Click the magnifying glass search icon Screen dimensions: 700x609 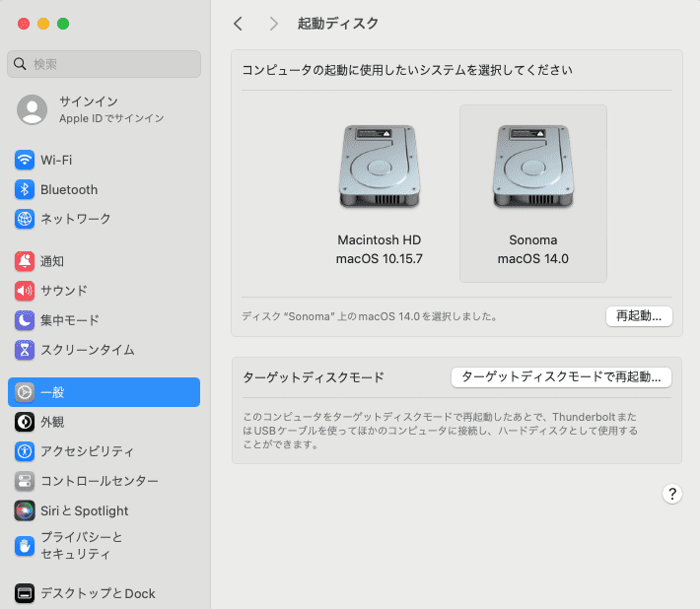pyautogui.click(x=20, y=64)
